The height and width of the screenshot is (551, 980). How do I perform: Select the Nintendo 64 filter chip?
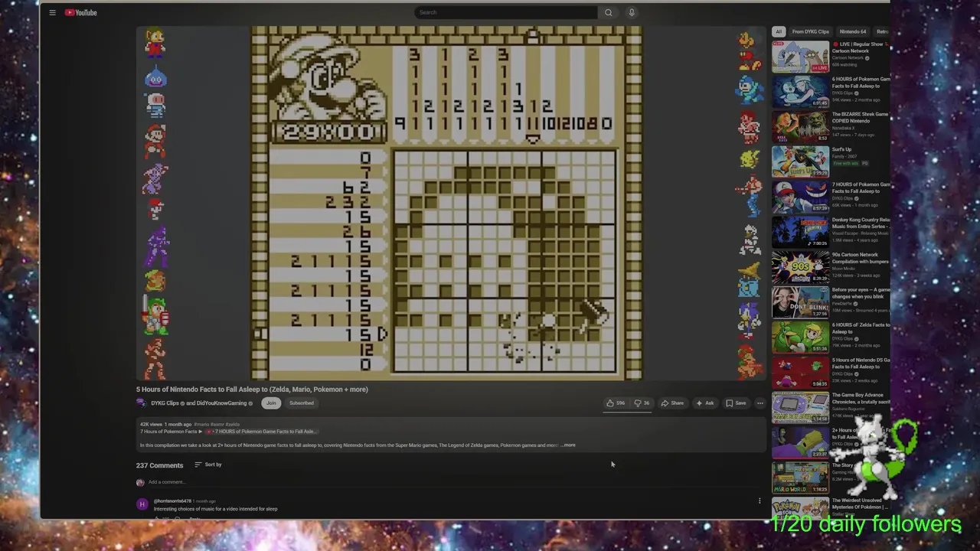853,31
